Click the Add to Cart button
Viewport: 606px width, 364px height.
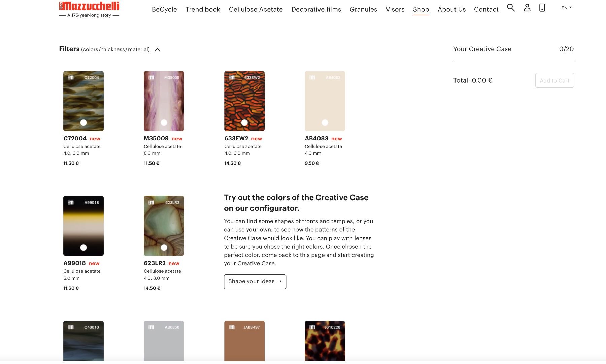tap(554, 80)
